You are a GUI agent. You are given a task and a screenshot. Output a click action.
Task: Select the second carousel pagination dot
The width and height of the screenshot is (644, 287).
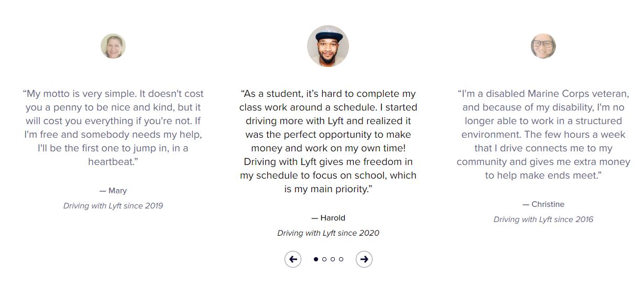(324, 259)
